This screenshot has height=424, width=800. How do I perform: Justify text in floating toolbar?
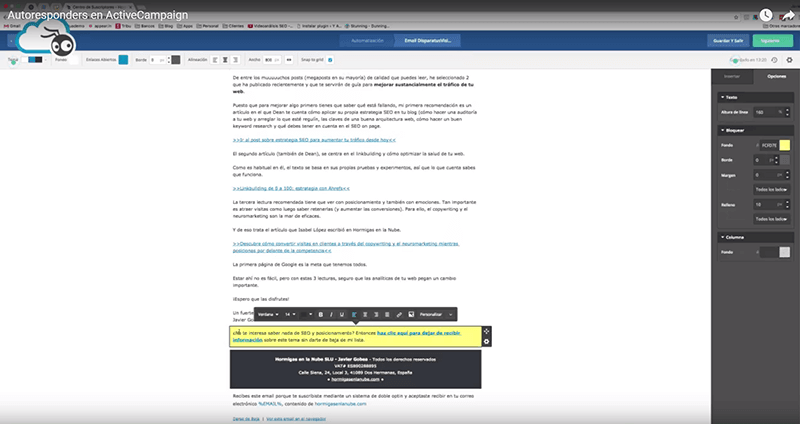point(387,315)
